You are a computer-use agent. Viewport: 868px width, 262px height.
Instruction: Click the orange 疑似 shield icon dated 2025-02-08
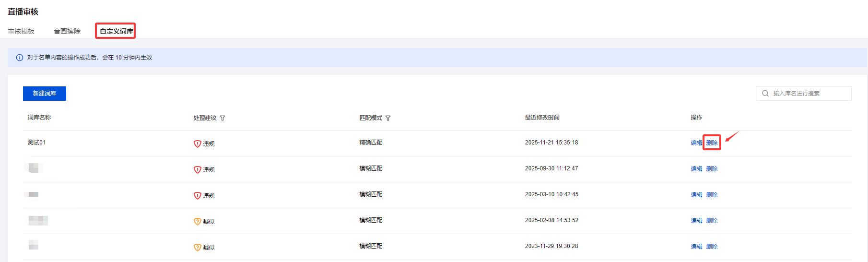(197, 221)
